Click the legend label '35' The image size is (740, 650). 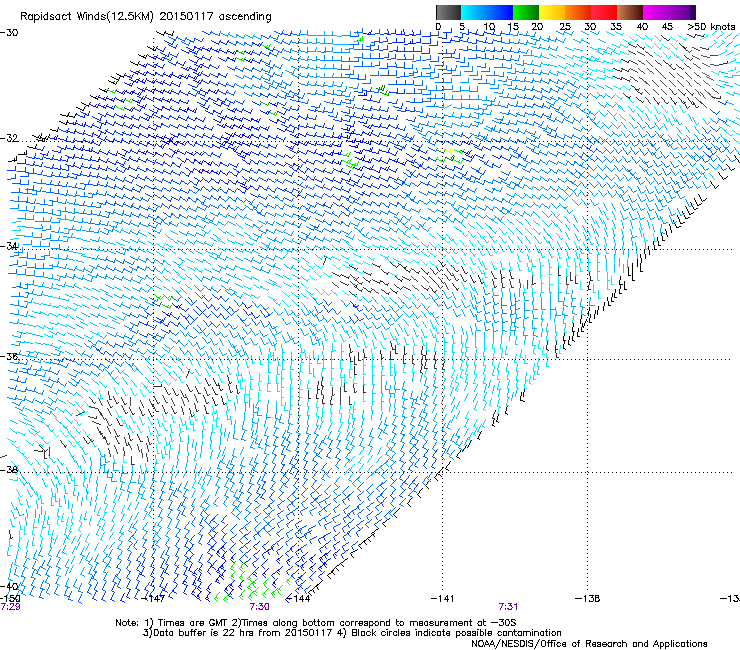coord(616,27)
